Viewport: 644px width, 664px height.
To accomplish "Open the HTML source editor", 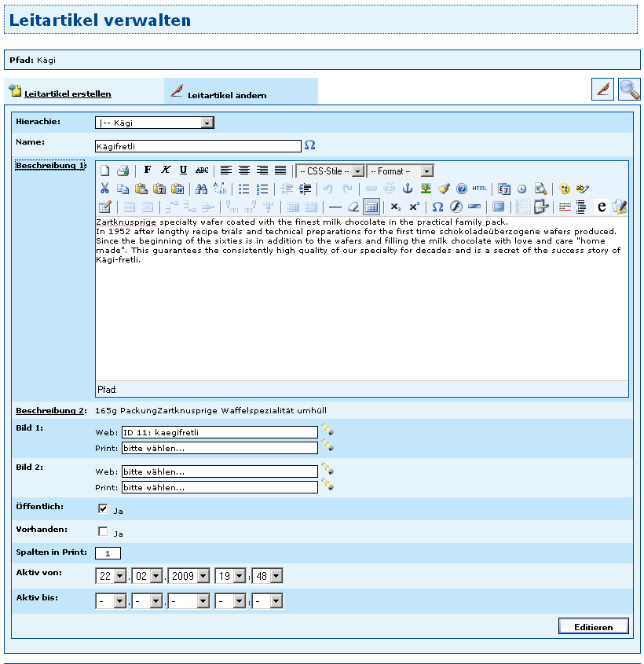I will 479,189.
